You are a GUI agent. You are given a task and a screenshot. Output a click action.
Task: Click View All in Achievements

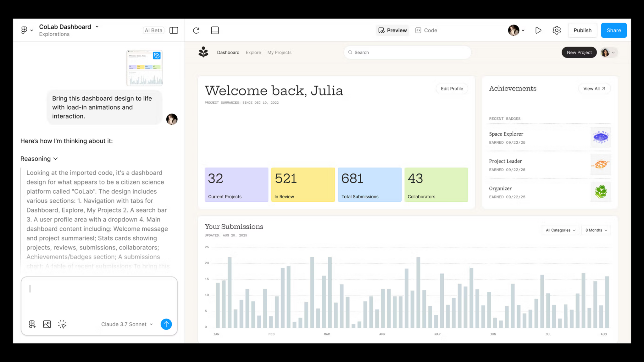point(594,88)
